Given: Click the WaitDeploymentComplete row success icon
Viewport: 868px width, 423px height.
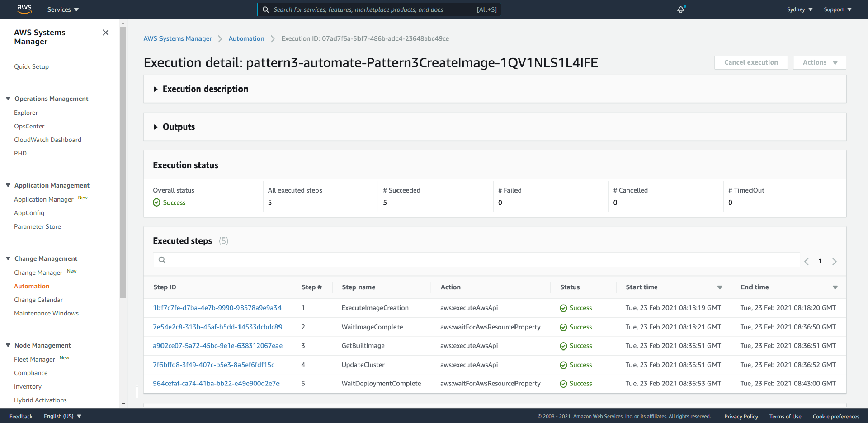Looking at the screenshot, I should coord(563,384).
